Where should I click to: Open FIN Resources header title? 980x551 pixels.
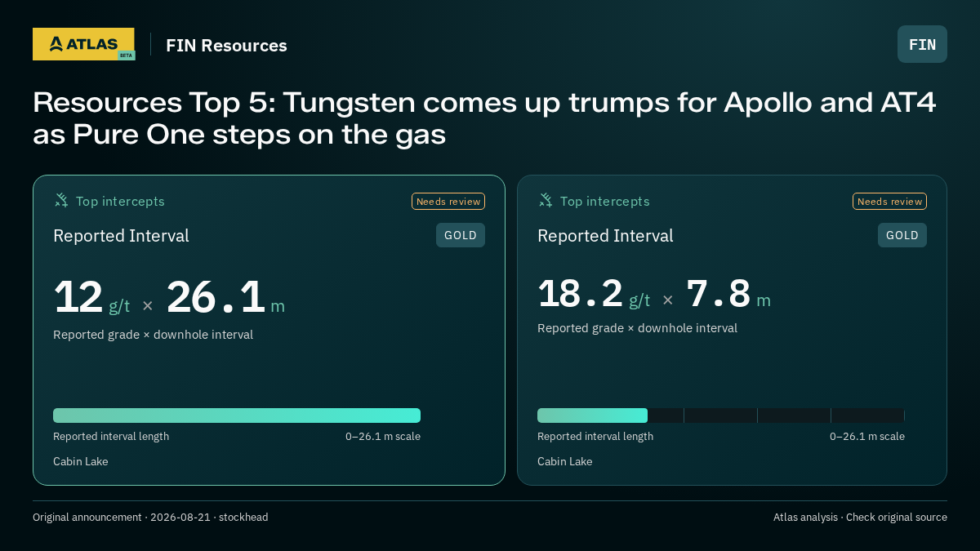click(x=226, y=46)
